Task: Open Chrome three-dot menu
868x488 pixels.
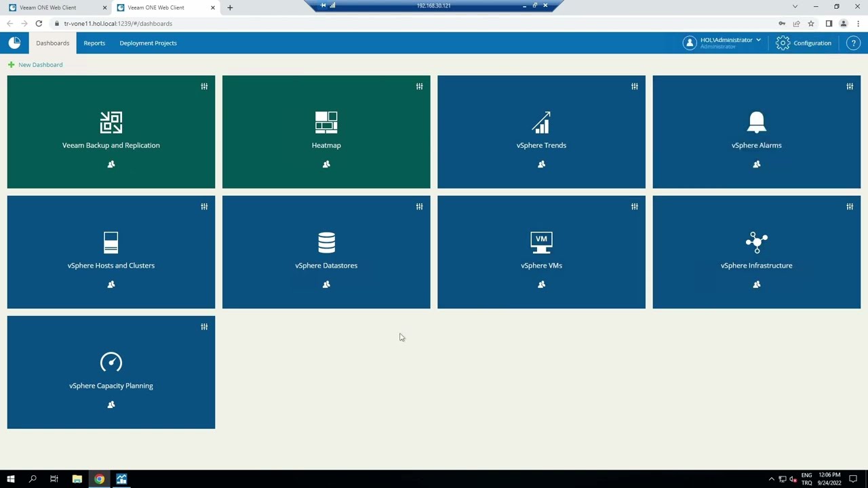Action: (859, 24)
